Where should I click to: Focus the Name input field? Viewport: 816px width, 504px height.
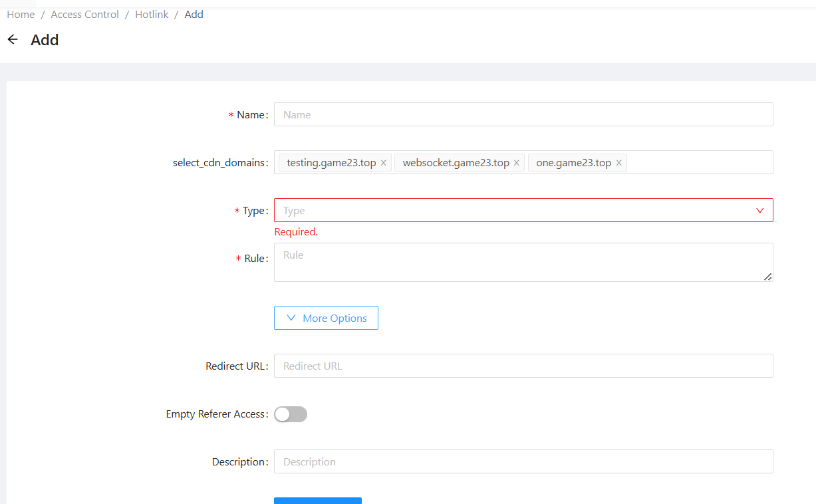click(x=523, y=114)
